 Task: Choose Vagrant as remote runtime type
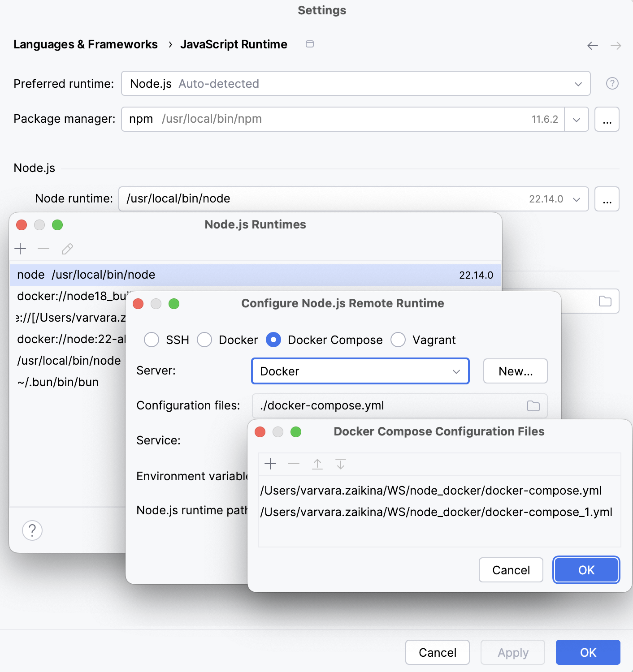point(398,340)
